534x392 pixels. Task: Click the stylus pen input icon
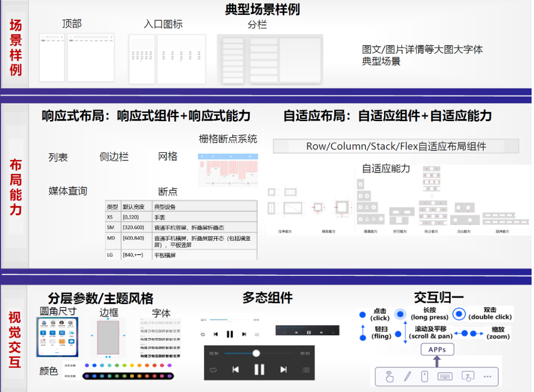pos(407,376)
